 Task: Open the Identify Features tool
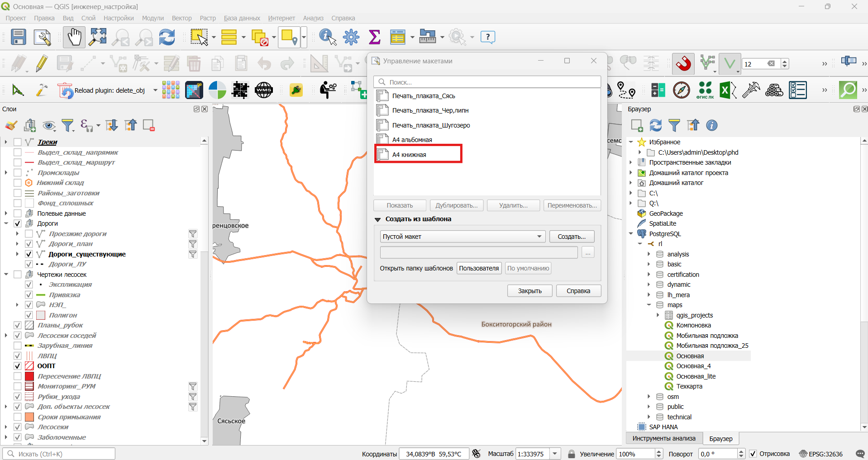[328, 37]
